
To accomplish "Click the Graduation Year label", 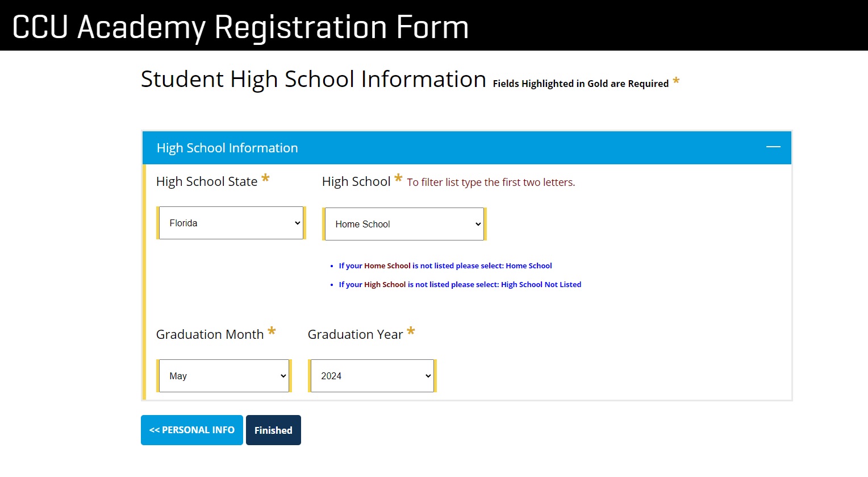I will click(x=355, y=334).
